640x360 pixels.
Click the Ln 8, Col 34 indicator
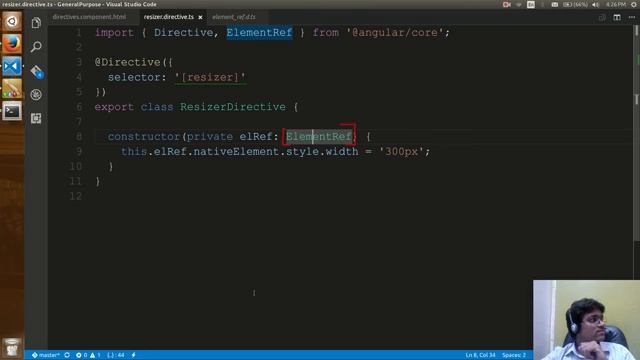coord(480,355)
